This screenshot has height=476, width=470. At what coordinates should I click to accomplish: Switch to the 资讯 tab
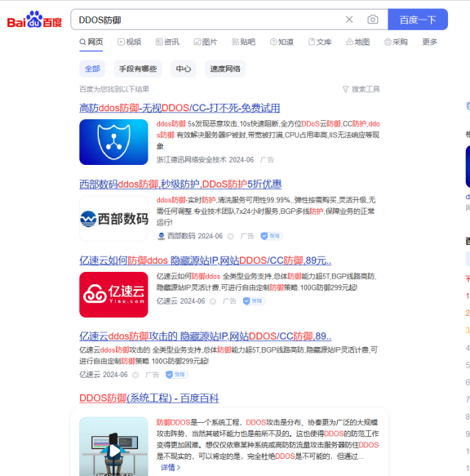click(x=167, y=42)
